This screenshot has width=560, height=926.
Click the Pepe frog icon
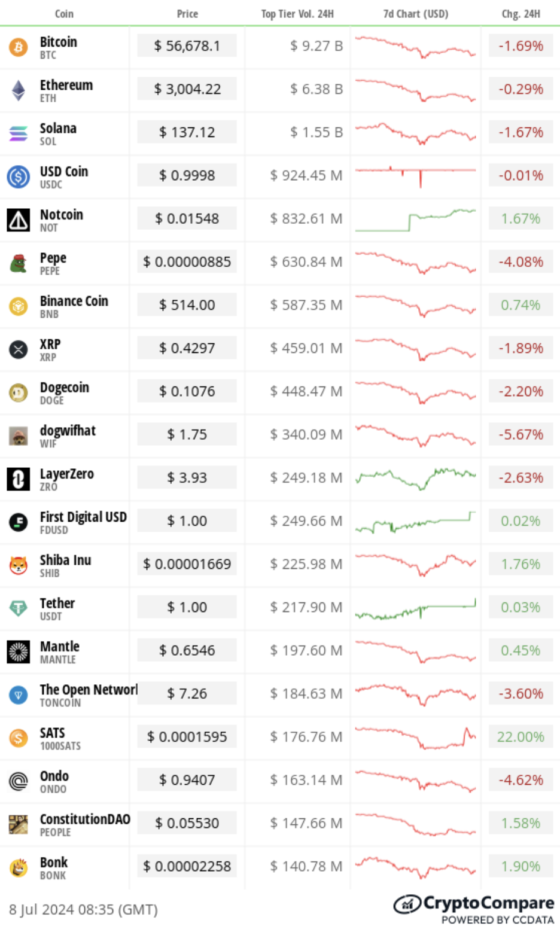pyautogui.click(x=19, y=263)
